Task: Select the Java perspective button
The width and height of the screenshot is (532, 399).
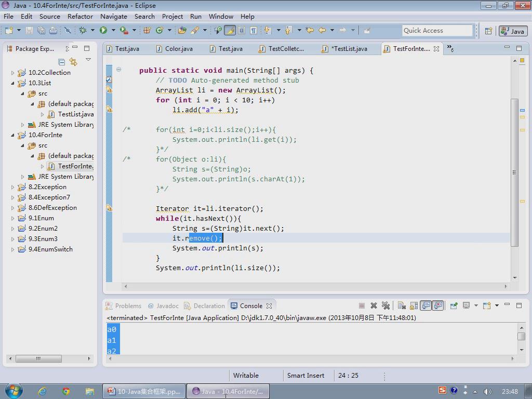Action: pyautogui.click(x=513, y=31)
